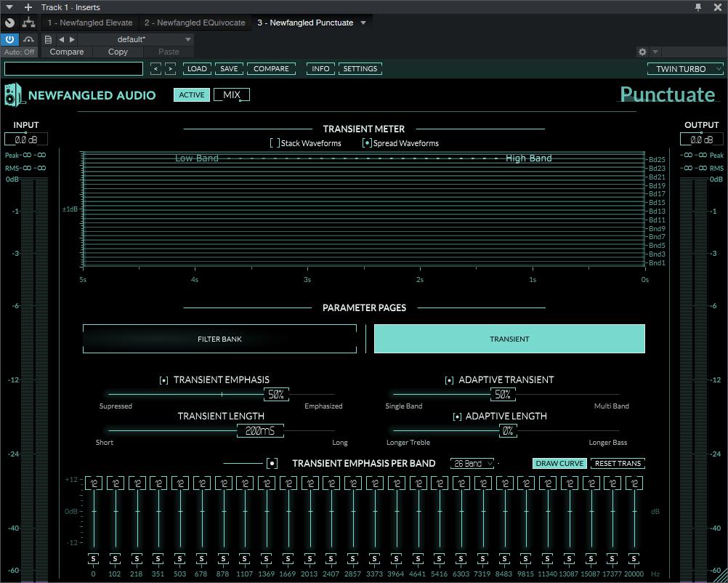Screen dimensions: 728x583
Task: Click the plugin's next preset '>' button
Action: click(x=171, y=69)
